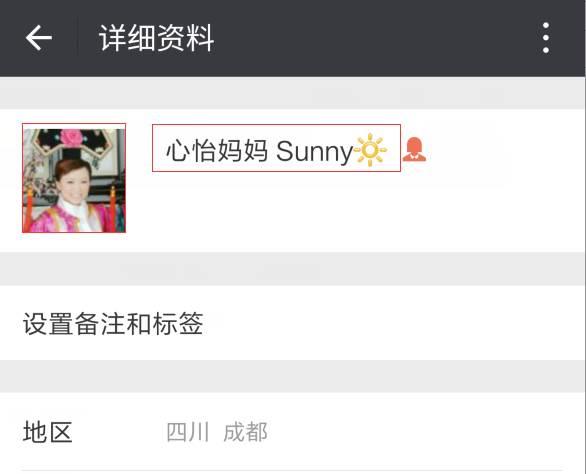
Task: Click the gray separator above 地区 row
Action: tap(293, 376)
